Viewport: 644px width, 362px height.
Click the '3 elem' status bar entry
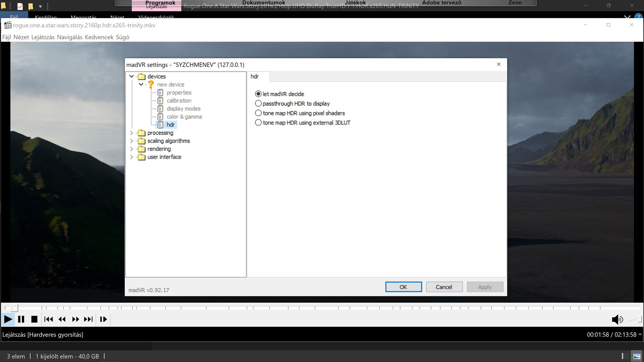(x=16, y=356)
